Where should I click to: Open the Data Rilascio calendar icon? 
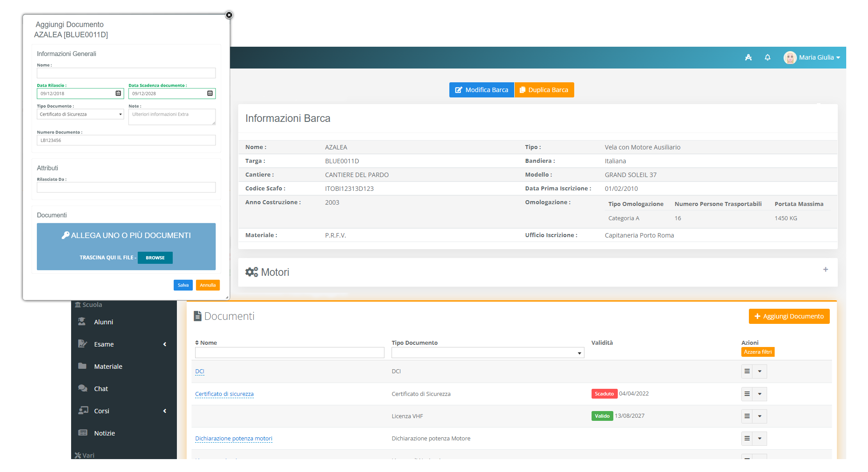tap(118, 93)
